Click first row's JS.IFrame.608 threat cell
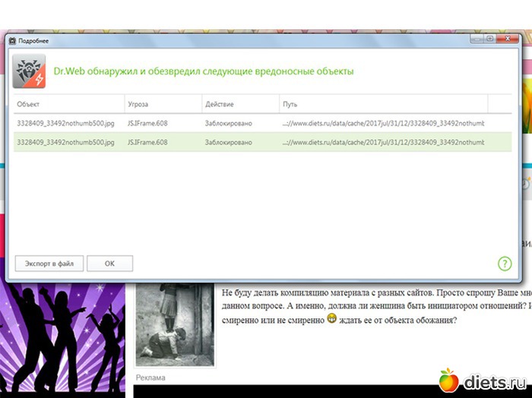The width and height of the screenshot is (532, 398). click(147, 122)
